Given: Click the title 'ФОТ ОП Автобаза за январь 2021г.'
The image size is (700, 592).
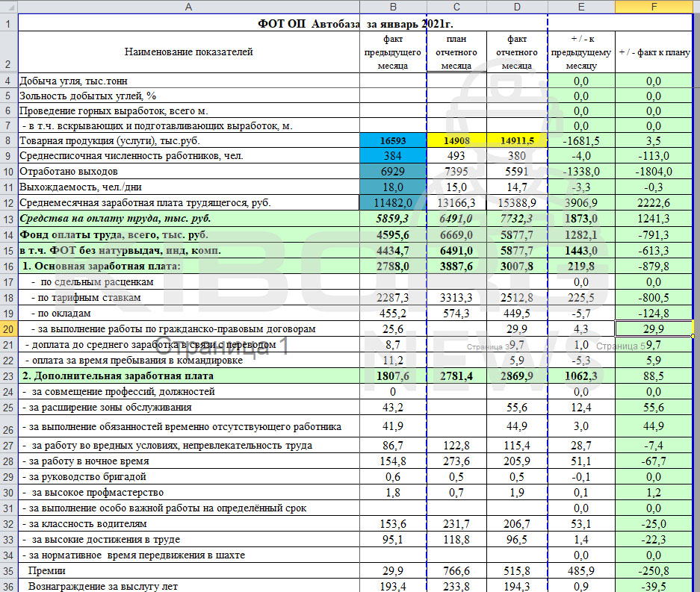Looking at the screenshot, I should click(356, 24).
